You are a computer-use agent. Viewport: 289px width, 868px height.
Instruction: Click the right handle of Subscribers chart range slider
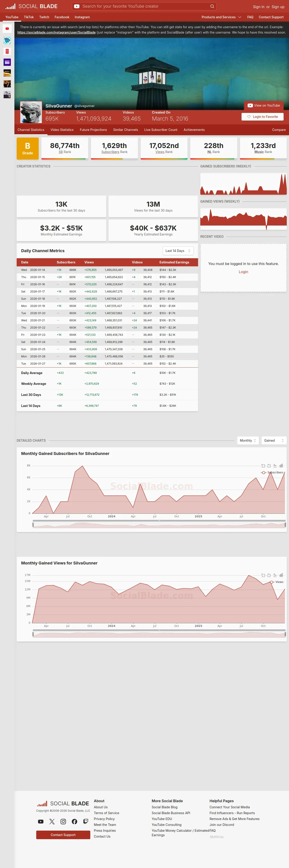click(x=285, y=525)
